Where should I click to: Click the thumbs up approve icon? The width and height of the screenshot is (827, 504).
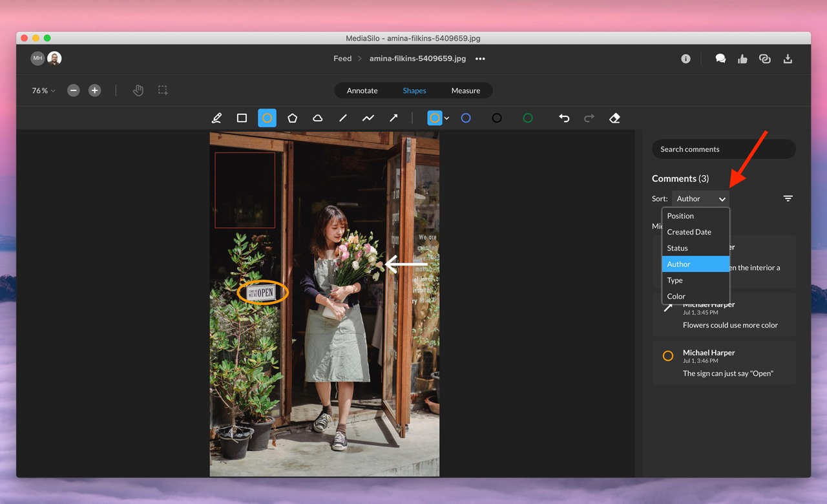(x=742, y=59)
